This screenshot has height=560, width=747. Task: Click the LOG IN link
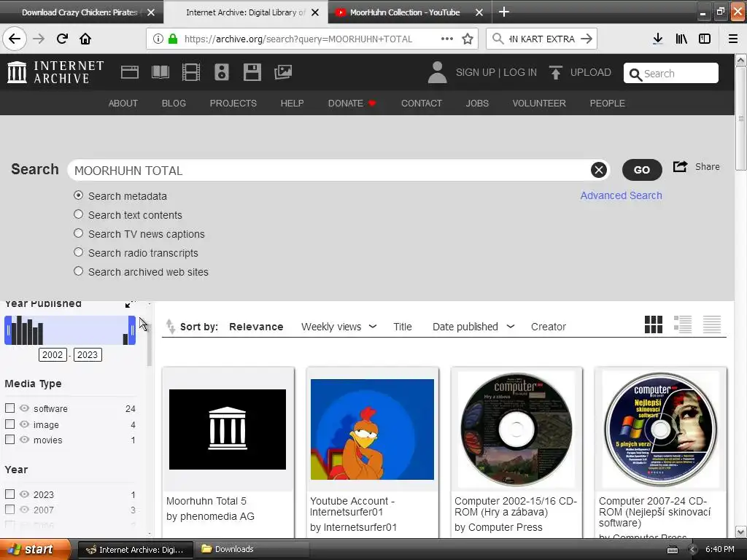pyautogui.click(x=519, y=72)
